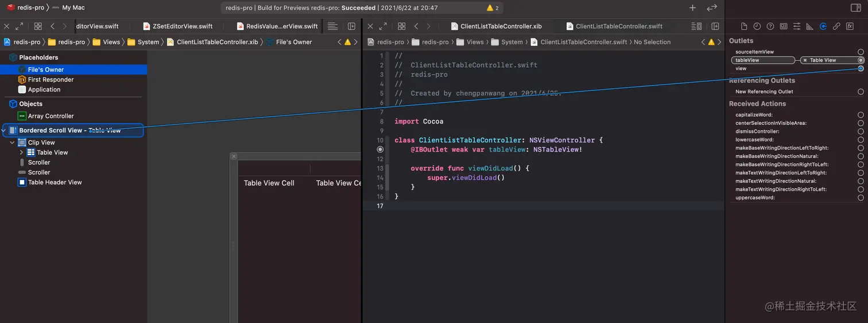Click the plus Library button
The height and width of the screenshot is (323, 868).
tap(692, 7)
